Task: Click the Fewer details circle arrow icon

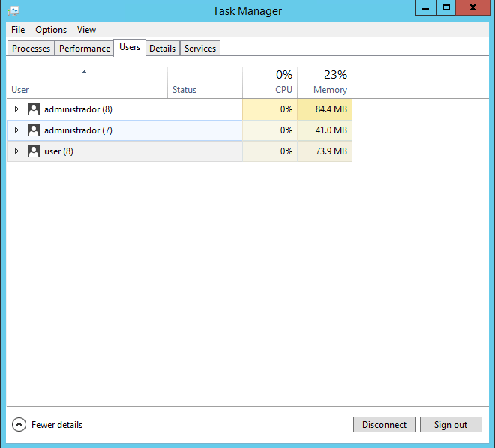Action: [x=19, y=424]
